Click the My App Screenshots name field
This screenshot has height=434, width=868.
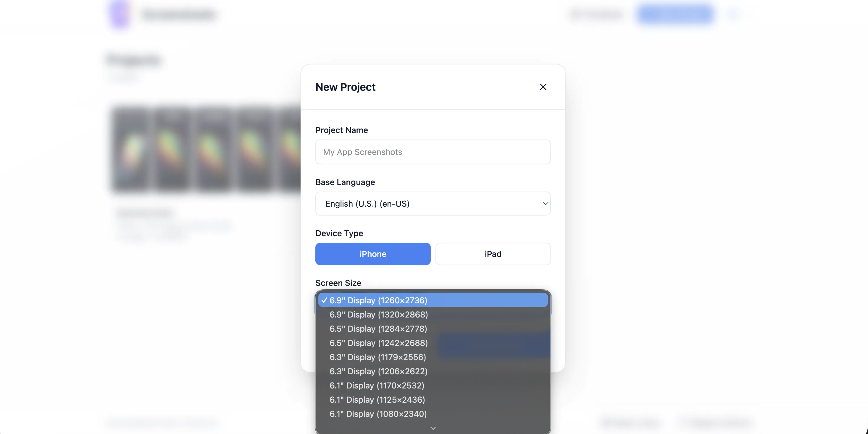click(x=433, y=152)
